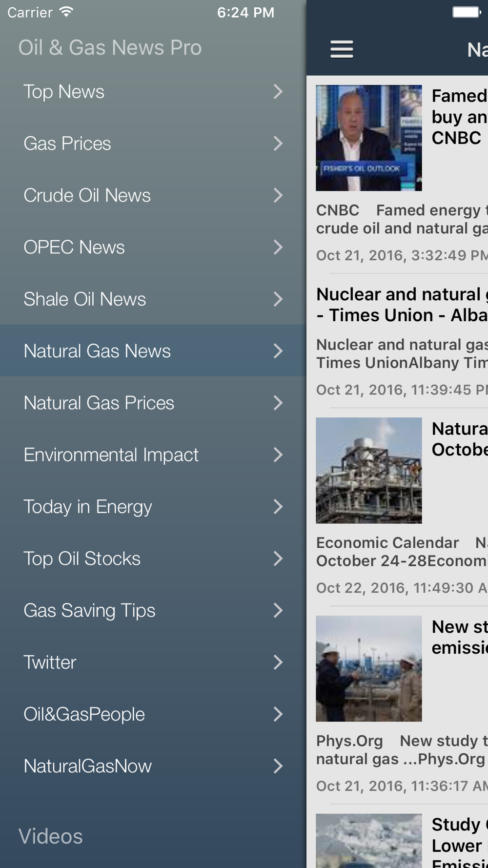Tap chevron next to Today in Energy
488x868 pixels.
coord(278,506)
